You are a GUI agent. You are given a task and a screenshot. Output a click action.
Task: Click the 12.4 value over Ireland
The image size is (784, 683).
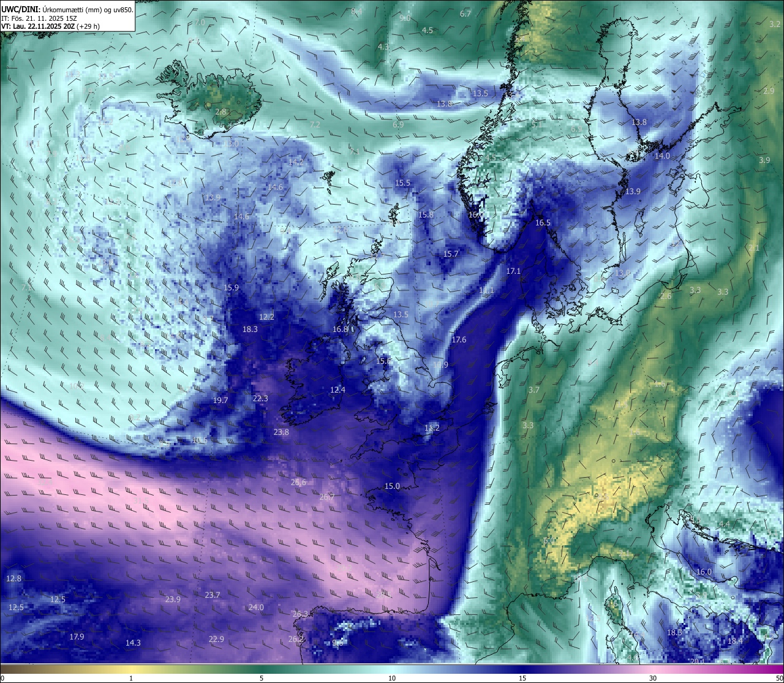337,390
